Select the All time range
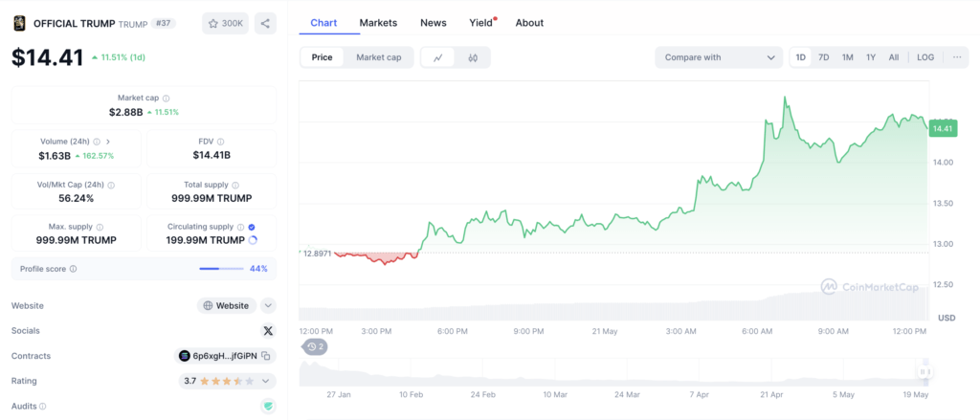 click(894, 57)
